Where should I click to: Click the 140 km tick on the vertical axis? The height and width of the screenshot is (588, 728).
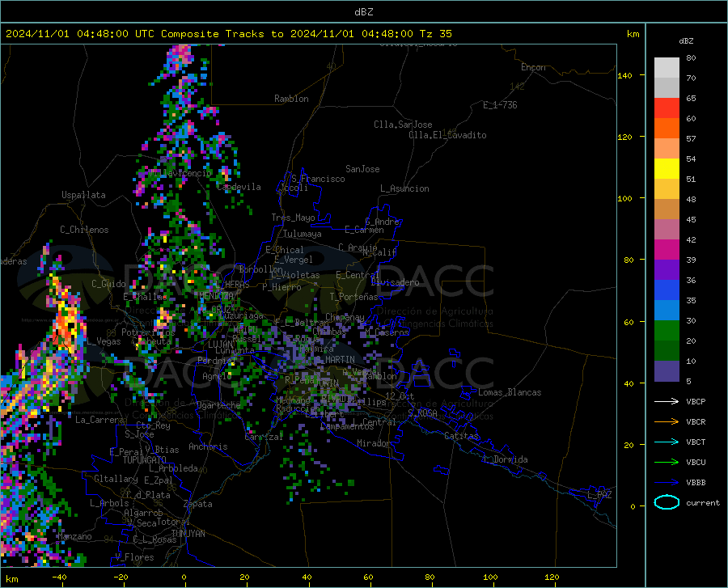click(625, 75)
